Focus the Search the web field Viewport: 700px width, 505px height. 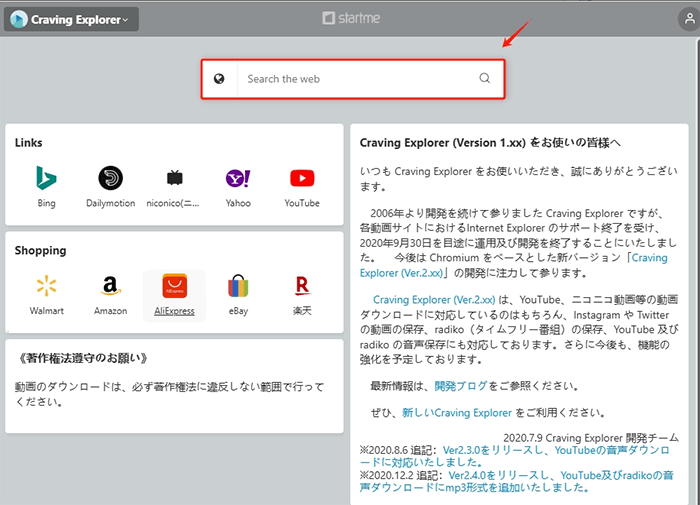pos(353,79)
